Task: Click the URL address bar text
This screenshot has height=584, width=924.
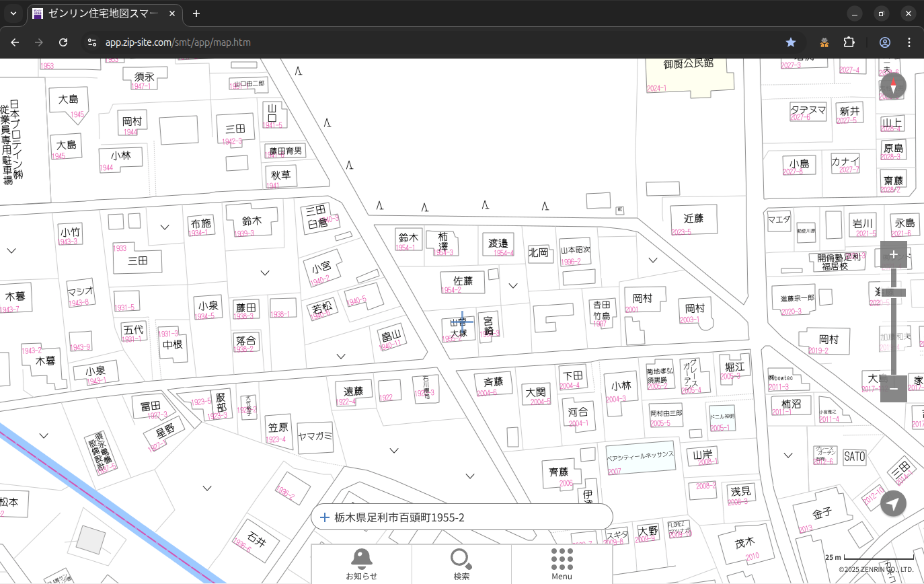Action: (x=178, y=42)
